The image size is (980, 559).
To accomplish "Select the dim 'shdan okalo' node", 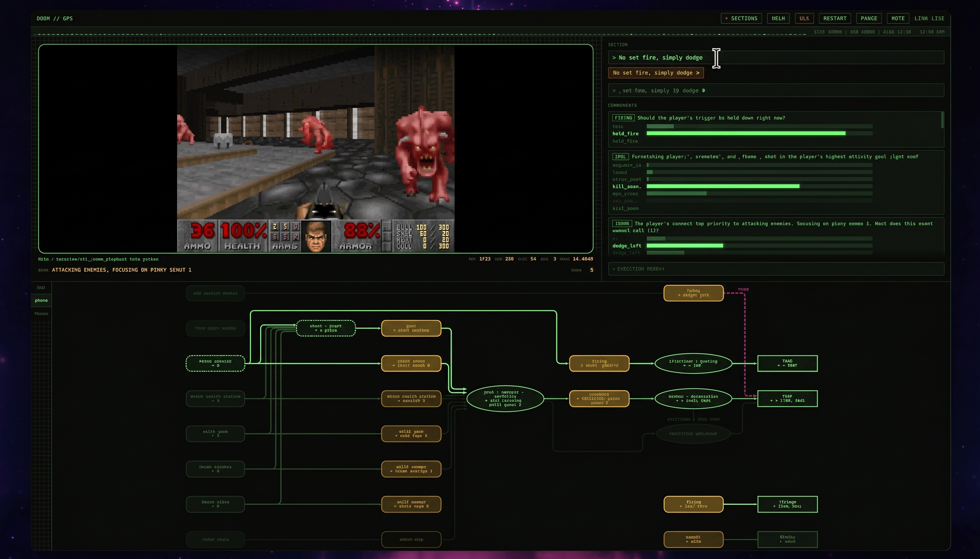I will pos(215,540).
